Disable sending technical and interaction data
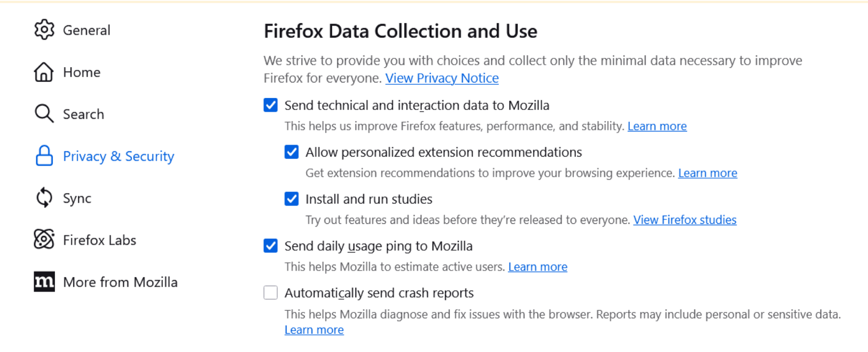868x352 pixels. (x=270, y=105)
